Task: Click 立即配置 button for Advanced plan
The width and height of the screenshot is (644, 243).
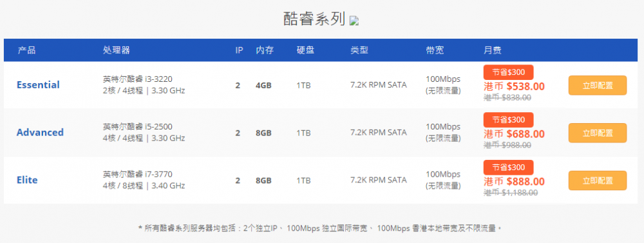Action: (x=598, y=133)
